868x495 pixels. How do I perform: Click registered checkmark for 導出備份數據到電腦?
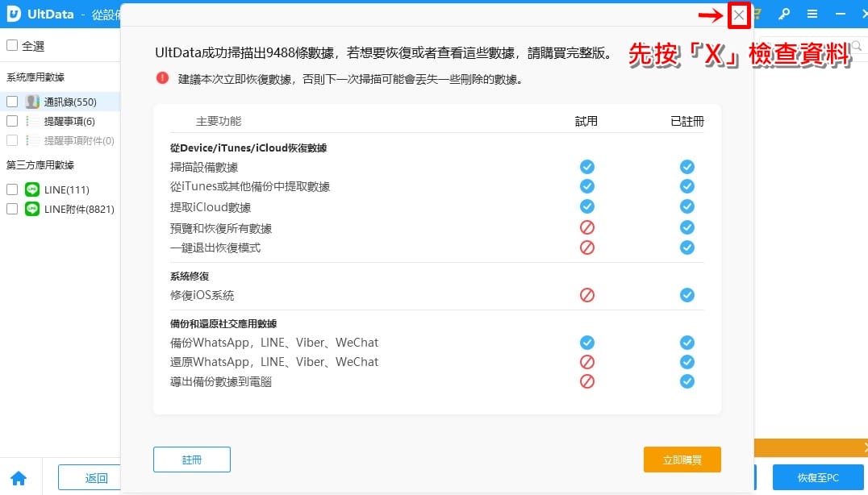click(x=687, y=381)
